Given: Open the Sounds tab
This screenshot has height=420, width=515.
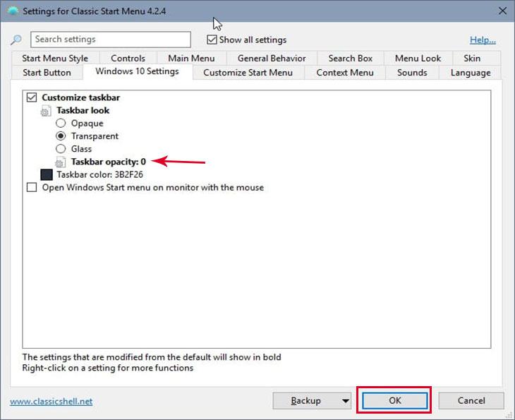Looking at the screenshot, I should (x=412, y=73).
